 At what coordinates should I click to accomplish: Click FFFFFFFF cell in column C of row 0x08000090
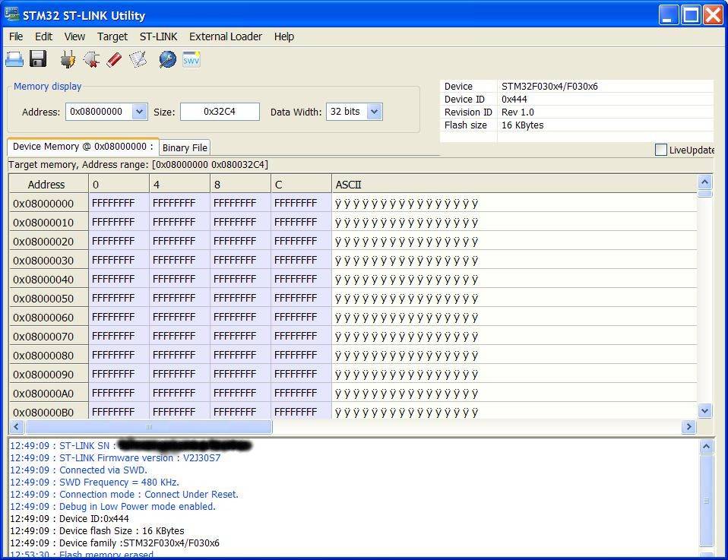301,375
